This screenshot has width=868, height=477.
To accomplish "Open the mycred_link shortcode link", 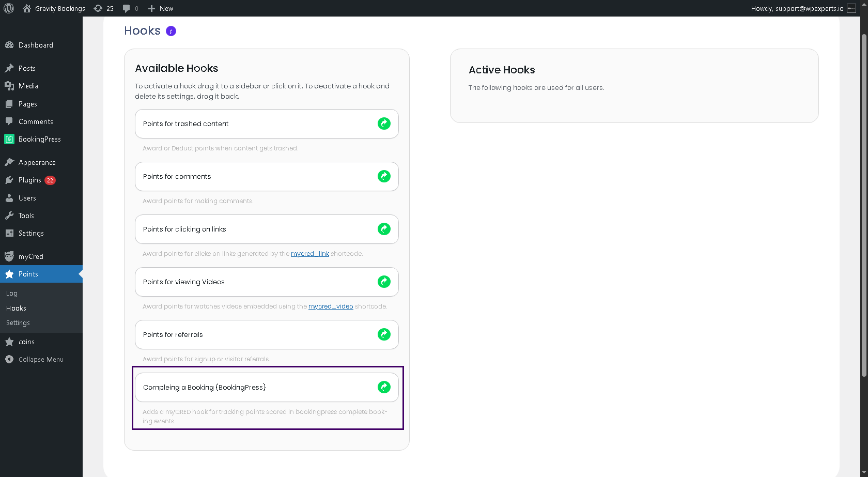I will point(310,254).
